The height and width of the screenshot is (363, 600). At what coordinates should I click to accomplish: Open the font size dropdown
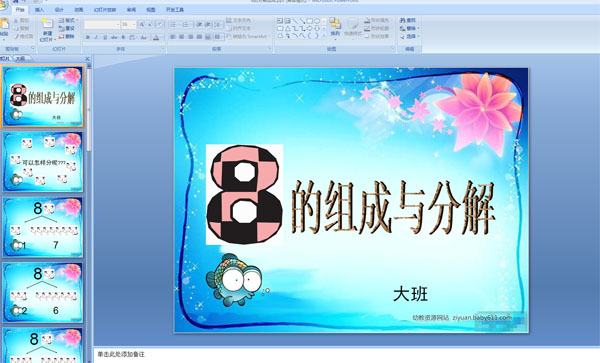pyautogui.click(x=129, y=25)
